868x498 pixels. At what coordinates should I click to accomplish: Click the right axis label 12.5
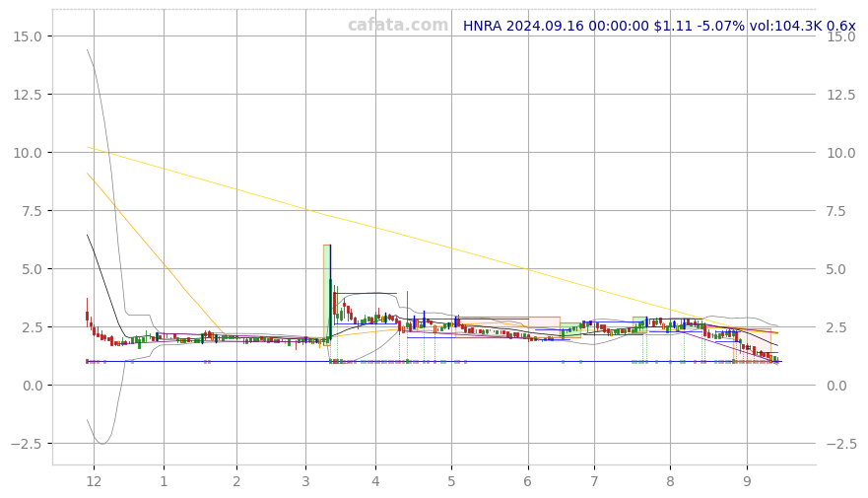(840, 95)
